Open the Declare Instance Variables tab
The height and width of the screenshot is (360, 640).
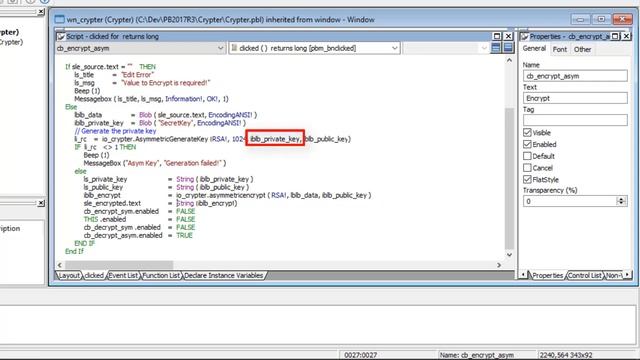coord(224,276)
